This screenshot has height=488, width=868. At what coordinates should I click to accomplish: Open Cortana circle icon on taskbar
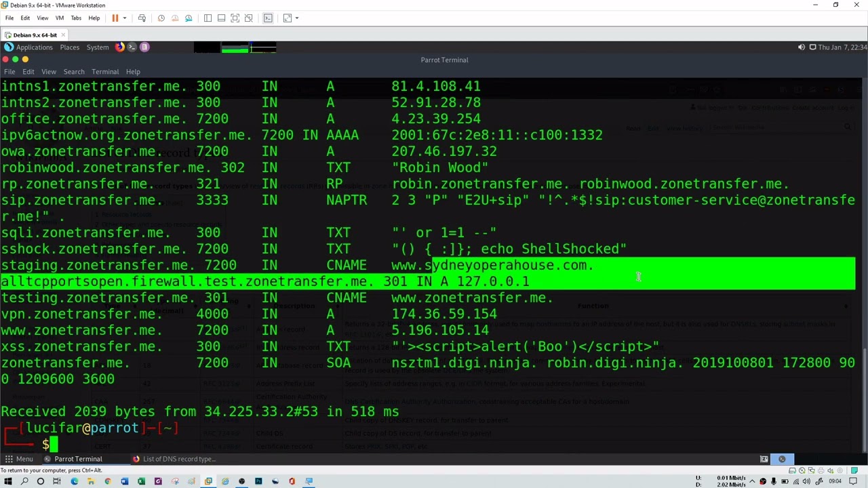tap(40, 481)
